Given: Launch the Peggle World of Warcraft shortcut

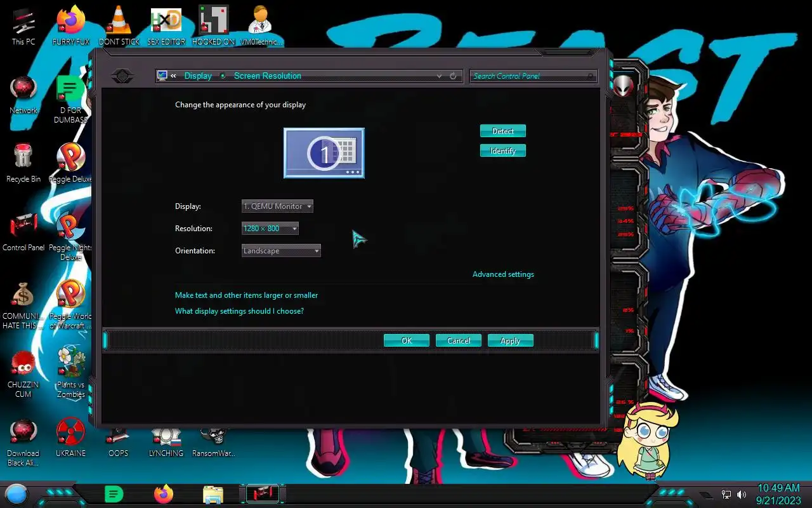Looking at the screenshot, I should (x=70, y=305).
